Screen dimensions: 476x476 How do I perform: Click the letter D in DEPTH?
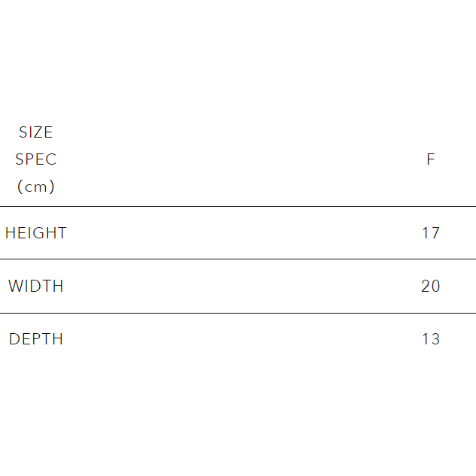point(14,339)
